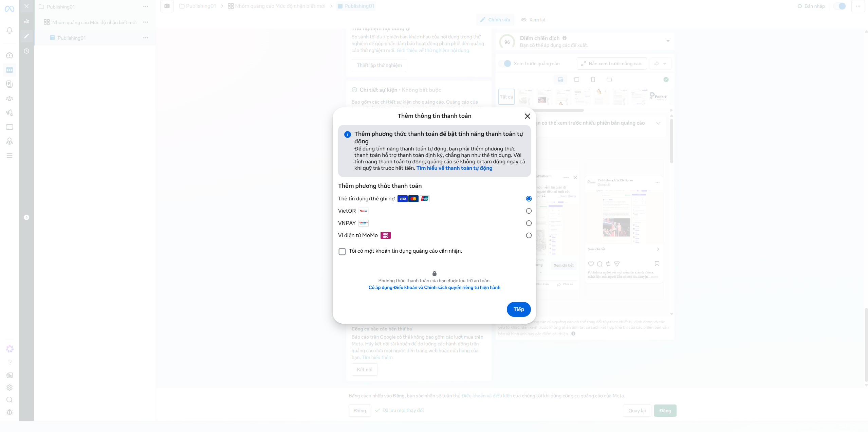Screen dimensions: 868x432
Task: Expand the left panel with the round arrow
Action: pyautogui.click(x=26, y=217)
